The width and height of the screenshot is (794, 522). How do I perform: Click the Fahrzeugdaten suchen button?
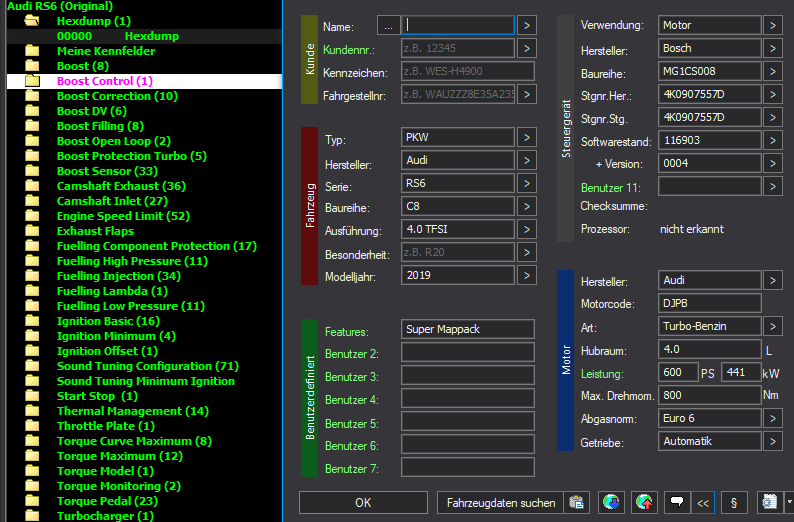point(501,502)
